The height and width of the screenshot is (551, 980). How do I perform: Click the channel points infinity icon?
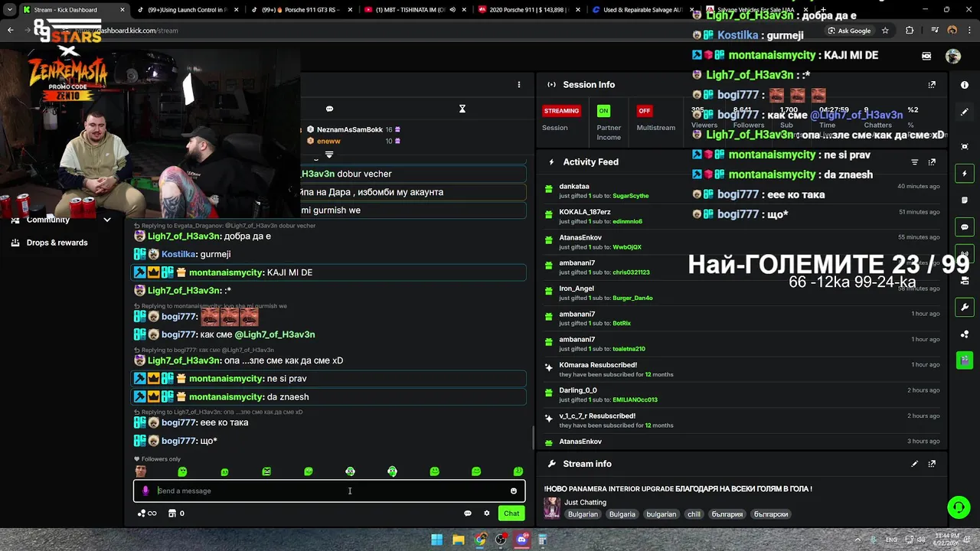pos(147,514)
